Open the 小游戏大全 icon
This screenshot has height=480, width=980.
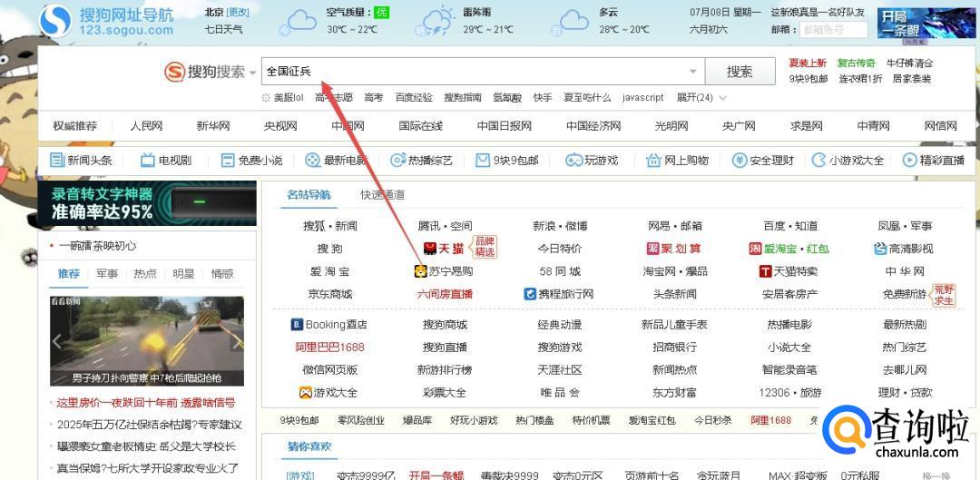[x=818, y=160]
